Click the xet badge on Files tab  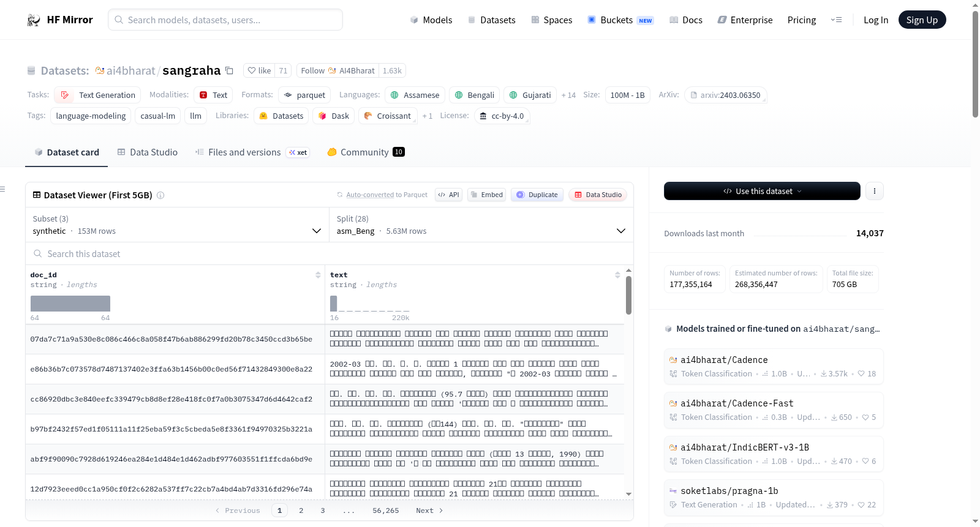click(298, 152)
